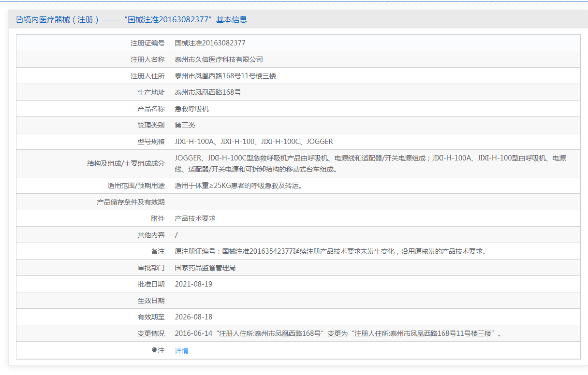Viewport: 588px width, 375px height.
Task: Click the 变更情况 2016-06-14 change record
Action: 338,333
